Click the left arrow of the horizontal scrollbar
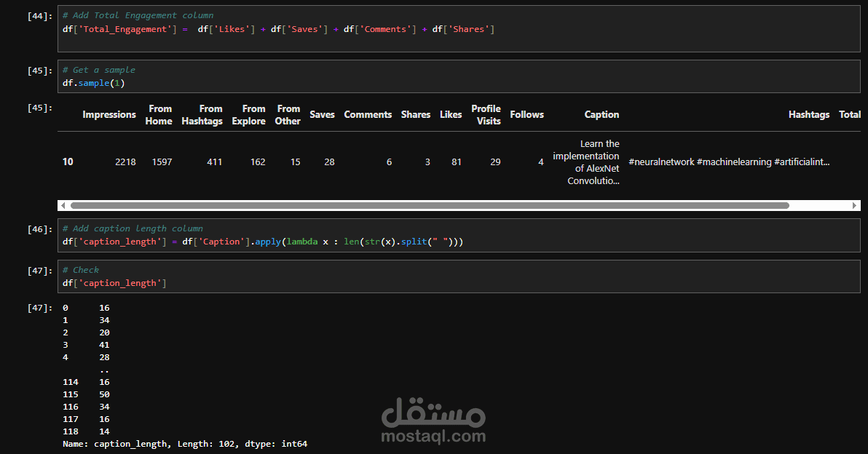Viewport: 868px width, 454px height. point(63,206)
